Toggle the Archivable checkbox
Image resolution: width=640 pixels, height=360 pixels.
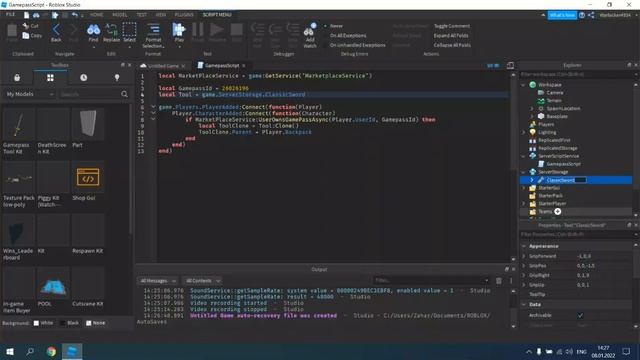(x=580, y=315)
